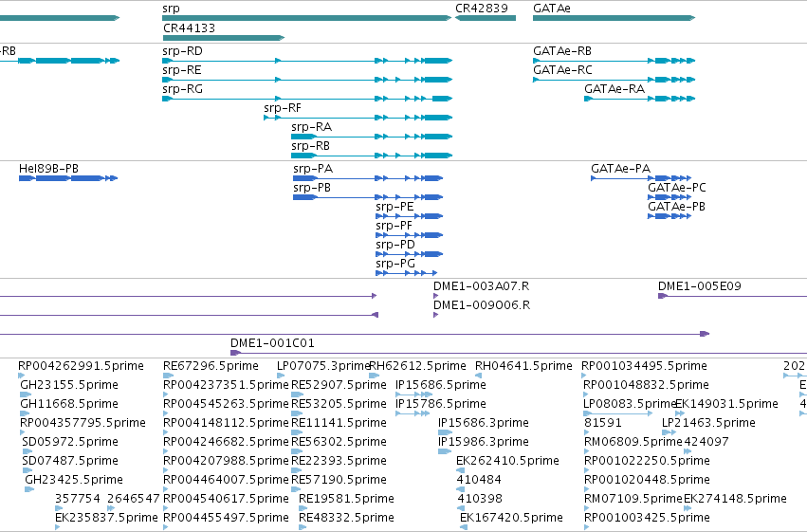Image resolution: width=807 pixels, height=532 pixels.
Task: Select EST IP15686.3prime
Action: 445,432
